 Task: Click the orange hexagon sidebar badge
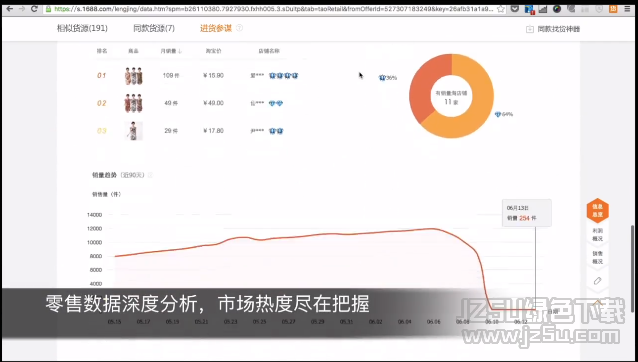coord(597,210)
